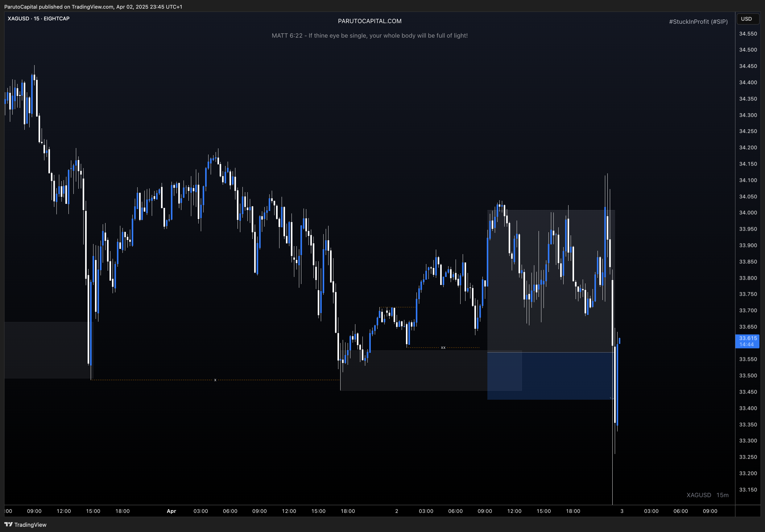The width and height of the screenshot is (765, 532).
Task: Click the 33.200 price axis label
Action: coord(748,473)
